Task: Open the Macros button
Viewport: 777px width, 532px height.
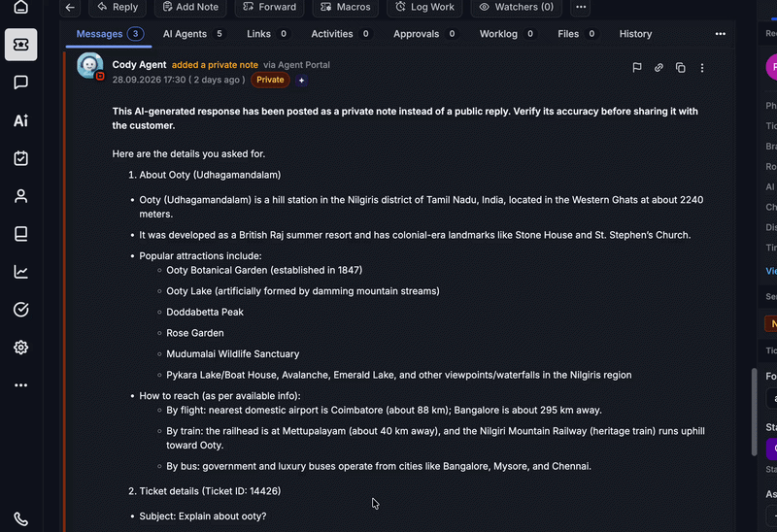Action: coord(346,7)
